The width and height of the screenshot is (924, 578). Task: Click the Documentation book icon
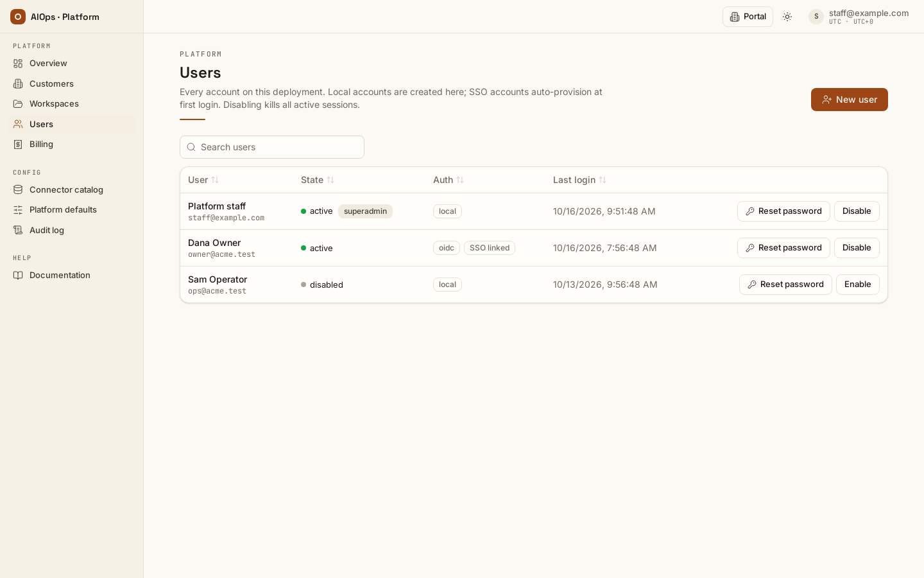18,275
